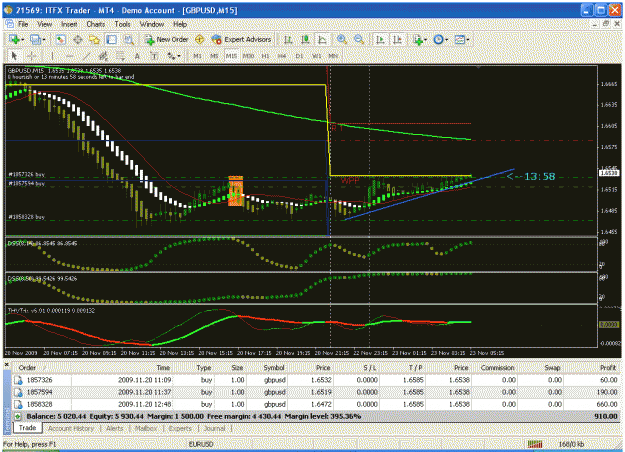Select the equidistant channel tool

click(103, 56)
